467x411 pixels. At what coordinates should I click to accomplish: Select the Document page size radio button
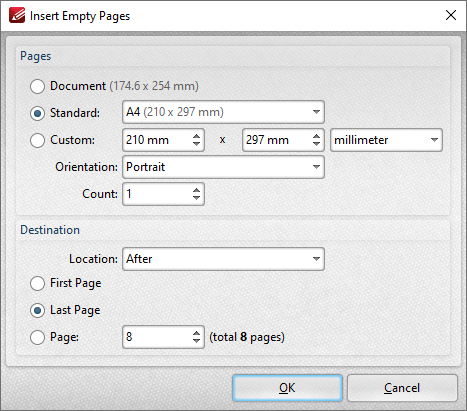tap(37, 86)
